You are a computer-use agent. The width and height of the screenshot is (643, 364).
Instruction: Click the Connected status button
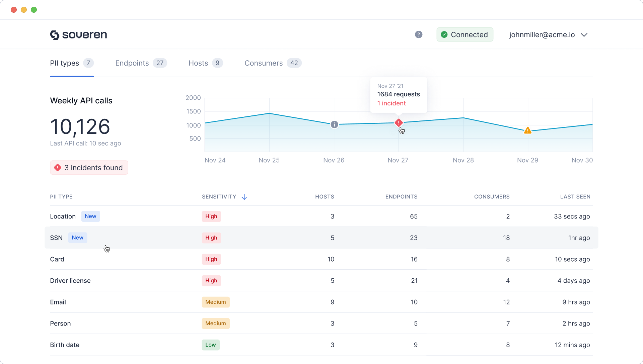[x=465, y=34]
